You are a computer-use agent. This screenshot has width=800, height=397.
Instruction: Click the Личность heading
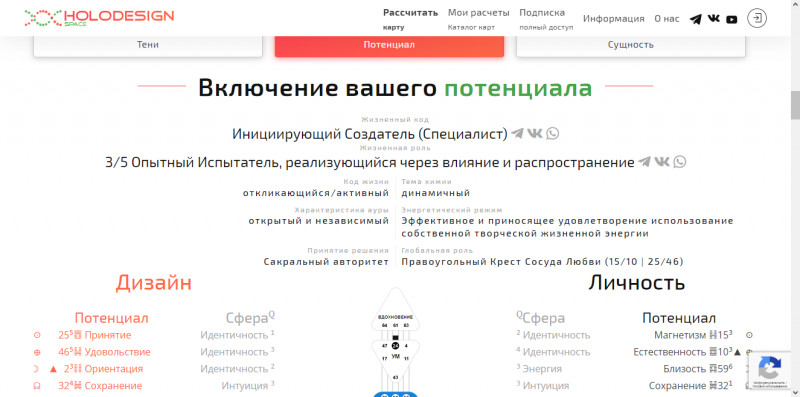[637, 283]
